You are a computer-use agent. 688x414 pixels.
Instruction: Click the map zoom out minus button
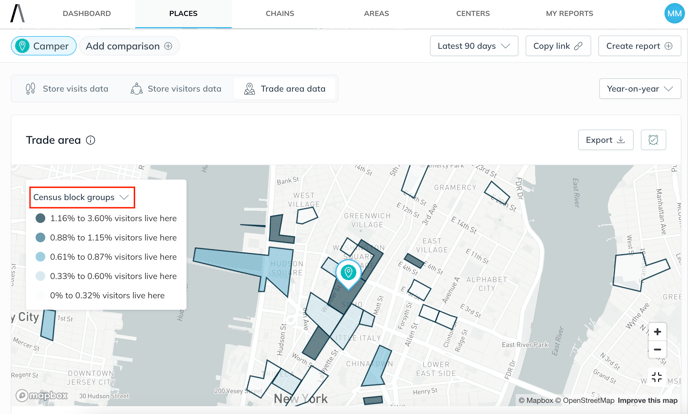657,350
